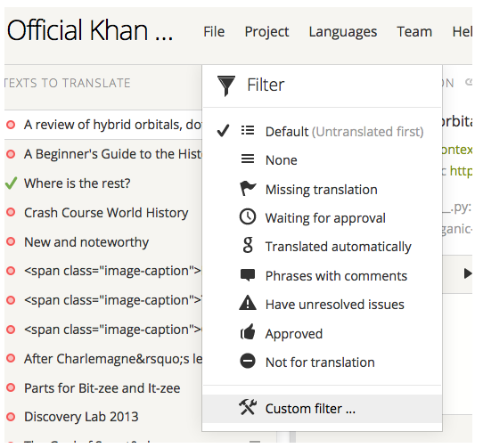Open the File menu
This screenshot has width=483, height=448.
click(214, 32)
